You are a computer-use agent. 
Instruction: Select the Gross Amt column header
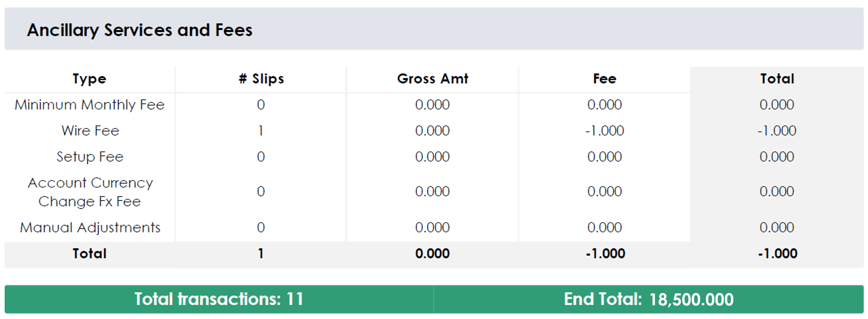click(x=432, y=79)
